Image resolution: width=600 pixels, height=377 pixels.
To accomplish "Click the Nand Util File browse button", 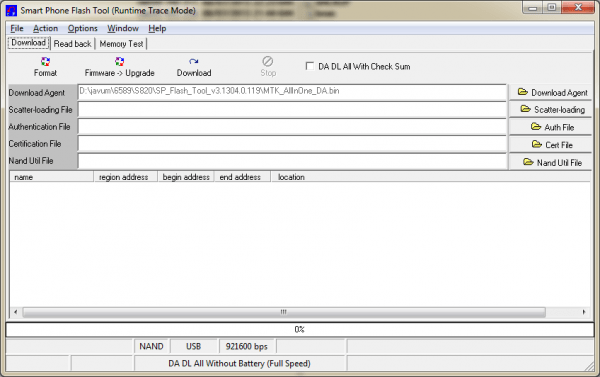I will (x=551, y=163).
